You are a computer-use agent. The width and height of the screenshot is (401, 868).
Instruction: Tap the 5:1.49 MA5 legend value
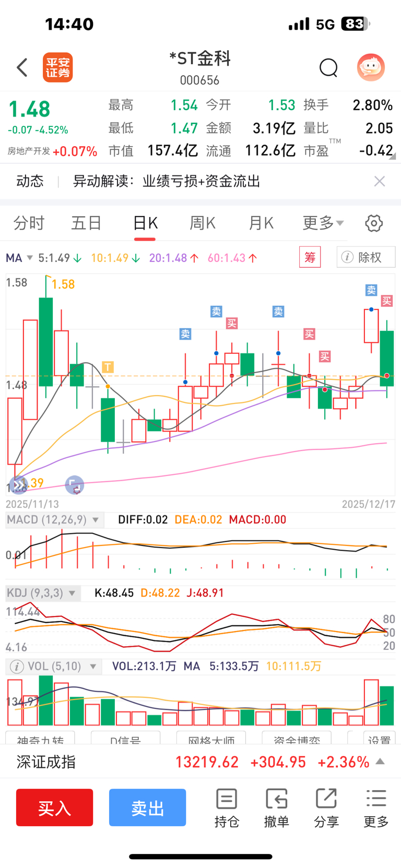[60, 258]
